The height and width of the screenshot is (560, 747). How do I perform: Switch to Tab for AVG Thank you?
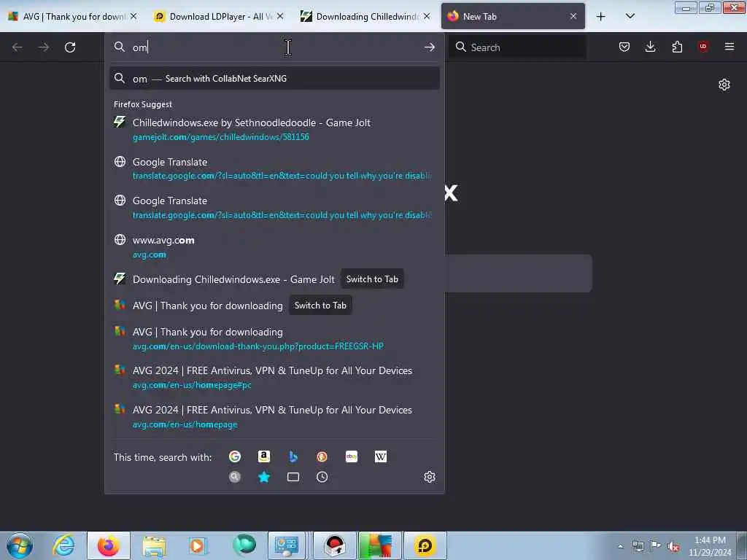320,306
